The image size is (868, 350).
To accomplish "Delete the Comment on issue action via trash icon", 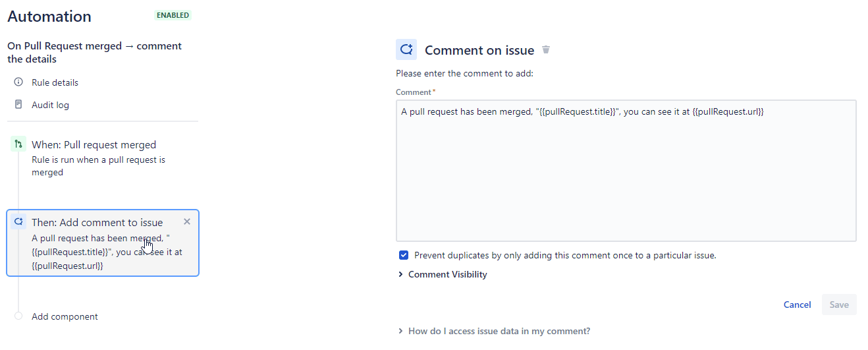I will (x=545, y=50).
